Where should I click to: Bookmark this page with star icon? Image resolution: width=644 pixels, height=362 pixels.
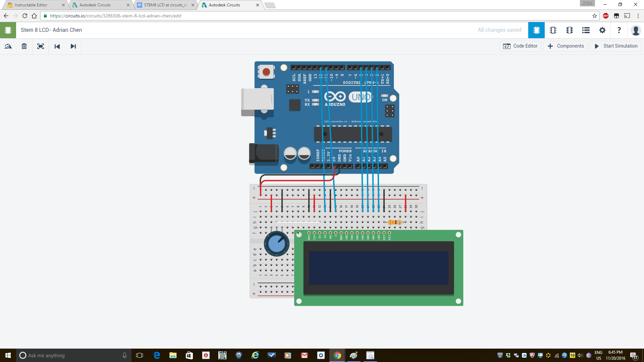(595, 16)
